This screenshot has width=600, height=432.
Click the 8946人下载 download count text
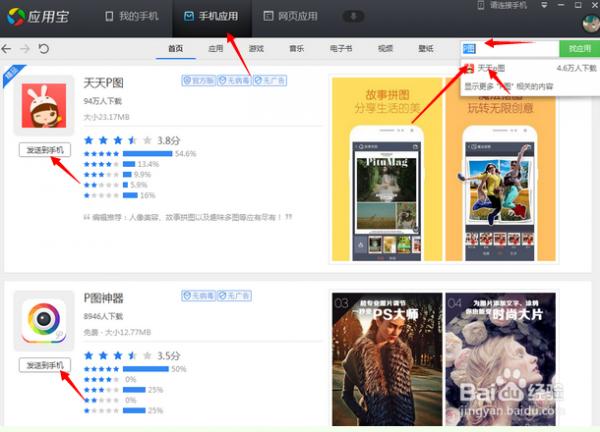pos(103,316)
